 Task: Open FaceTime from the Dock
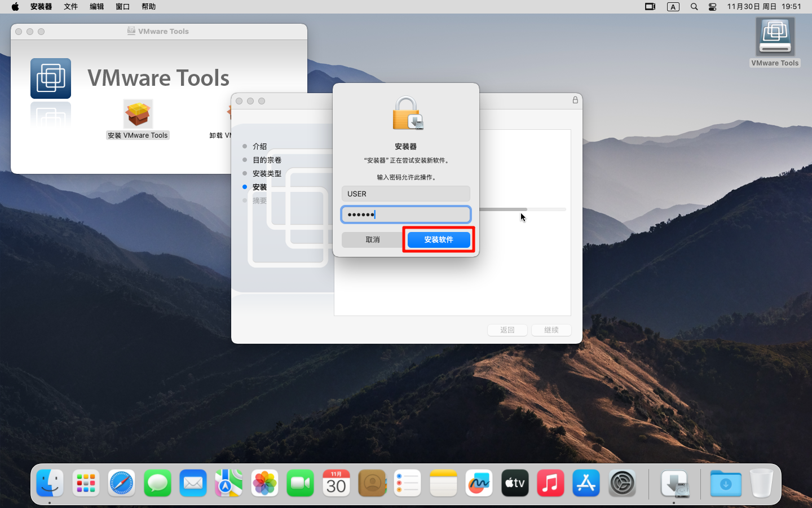(x=301, y=483)
